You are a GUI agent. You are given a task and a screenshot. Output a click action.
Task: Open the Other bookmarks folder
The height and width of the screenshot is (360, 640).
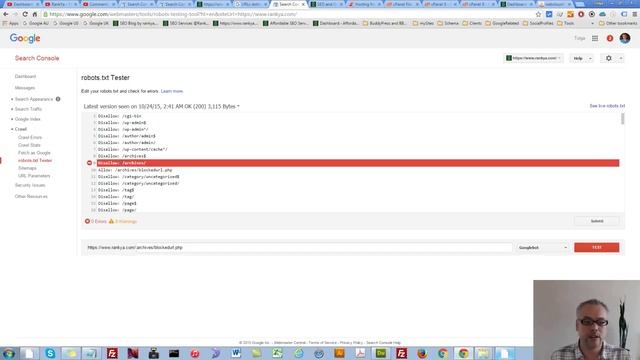[x=618, y=23]
